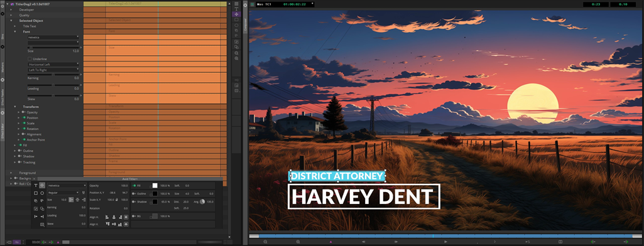This screenshot has width=644, height=246.
Task: Open Helvetica font dropdown in Avid Titler+ panel
Action: [x=67, y=186]
